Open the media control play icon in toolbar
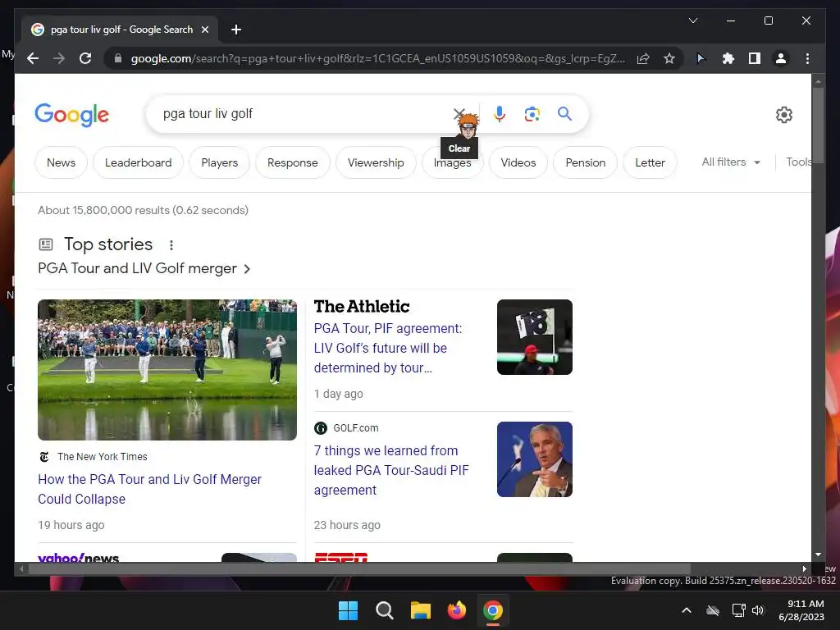840x630 pixels. point(701,58)
